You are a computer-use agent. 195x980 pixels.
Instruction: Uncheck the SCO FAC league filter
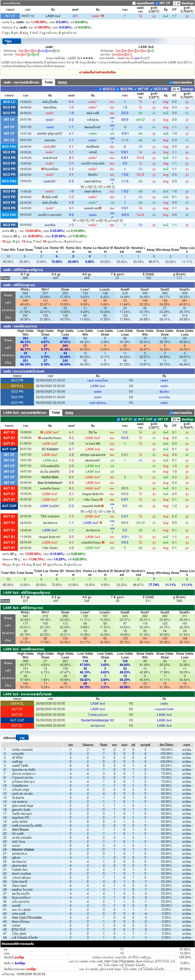(151, 89)
